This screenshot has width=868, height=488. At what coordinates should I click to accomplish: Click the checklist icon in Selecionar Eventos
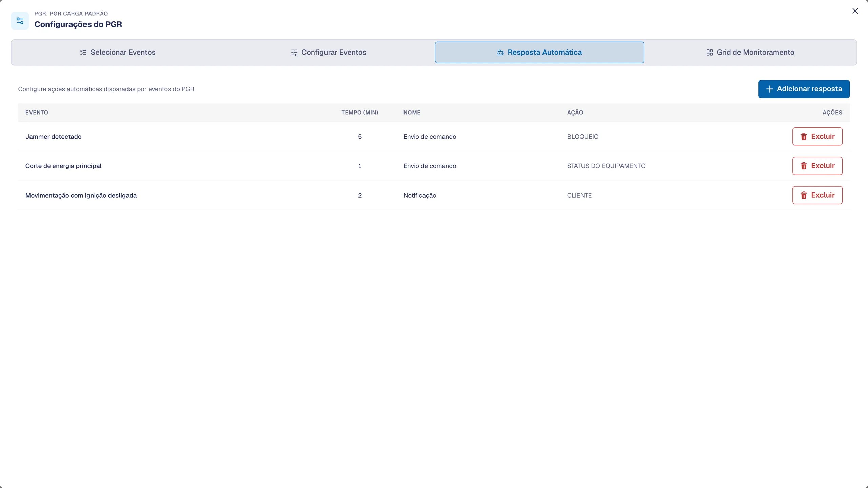[x=83, y=53]
